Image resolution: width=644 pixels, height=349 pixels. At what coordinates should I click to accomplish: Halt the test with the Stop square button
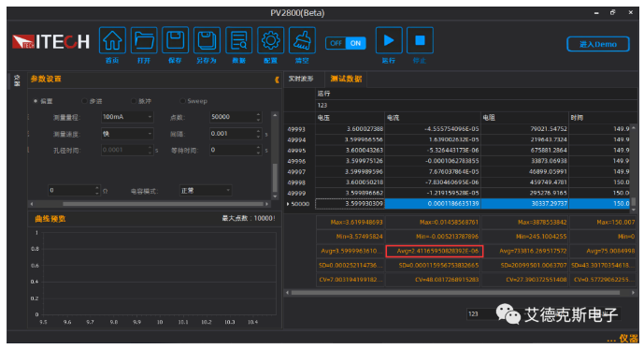[420, 40]
